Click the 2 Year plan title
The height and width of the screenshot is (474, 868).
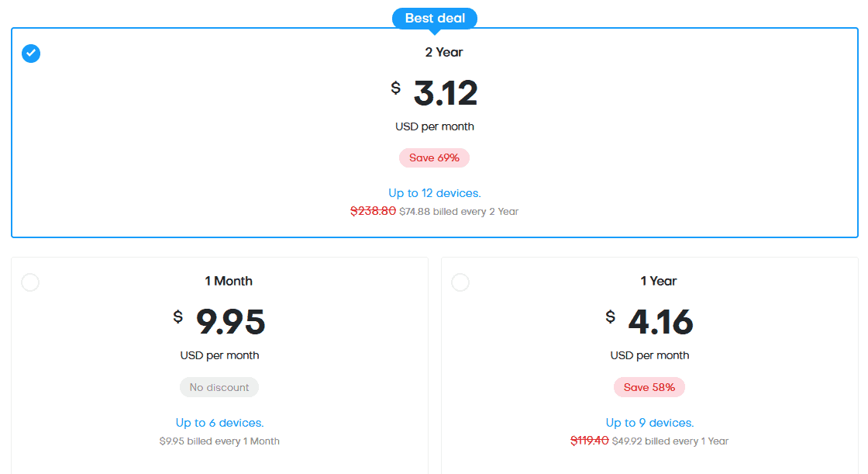(443, 52)
